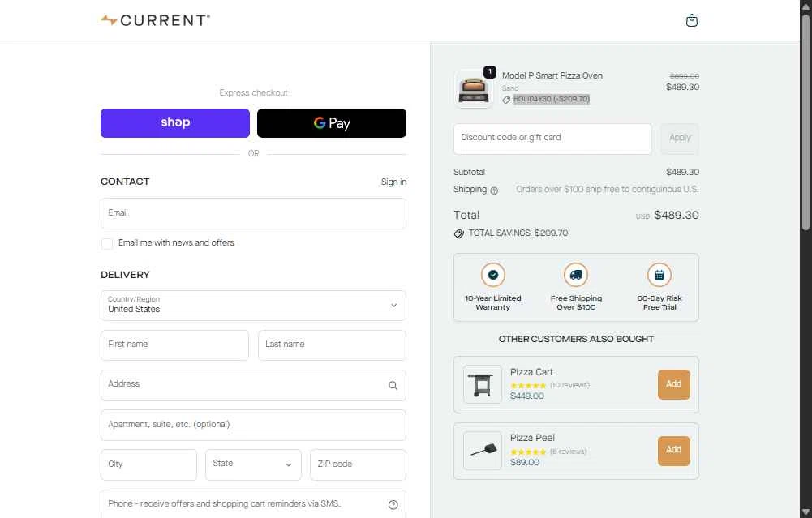
Task: Click the Free Shipping truck icon
Action: (576, 275)
